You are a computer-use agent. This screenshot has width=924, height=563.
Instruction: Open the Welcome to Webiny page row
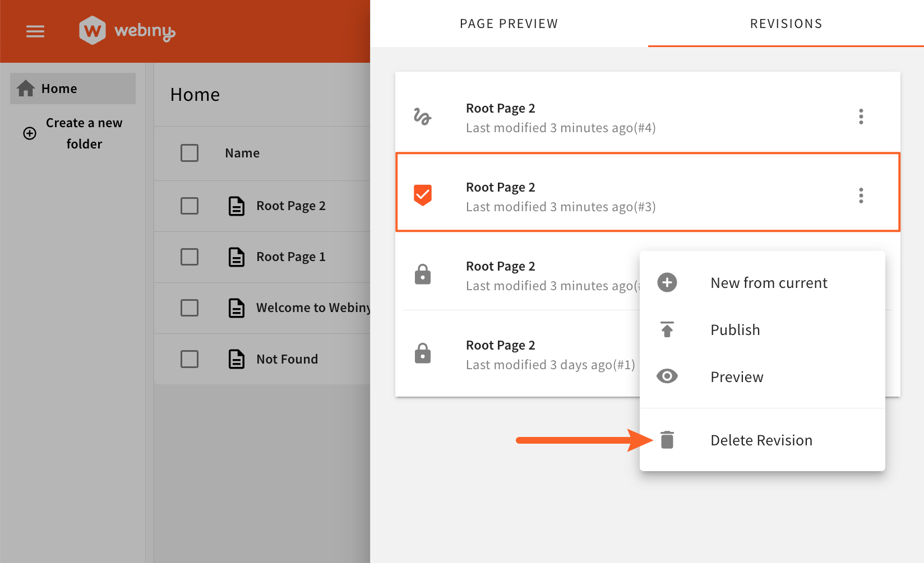[312, 308]
